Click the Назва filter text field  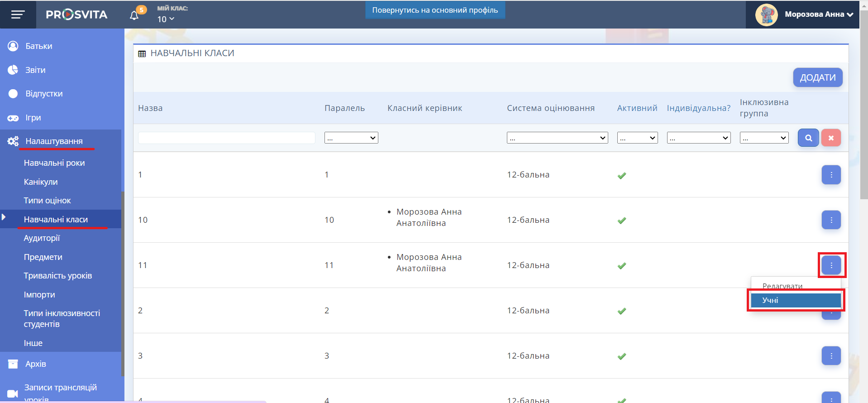(x=227, y=138)
